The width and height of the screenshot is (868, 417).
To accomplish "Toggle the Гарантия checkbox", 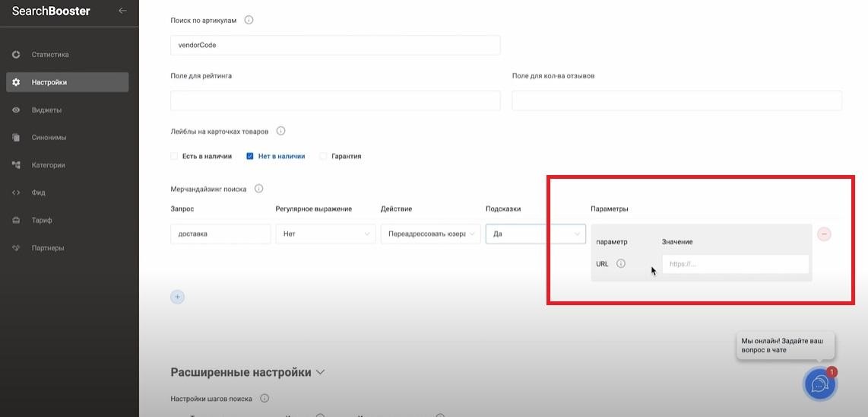I will click(x=323, y=156).
